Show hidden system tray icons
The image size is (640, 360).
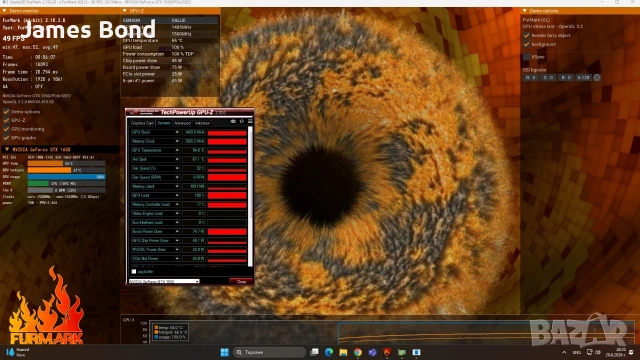click(x=564, y=352)
